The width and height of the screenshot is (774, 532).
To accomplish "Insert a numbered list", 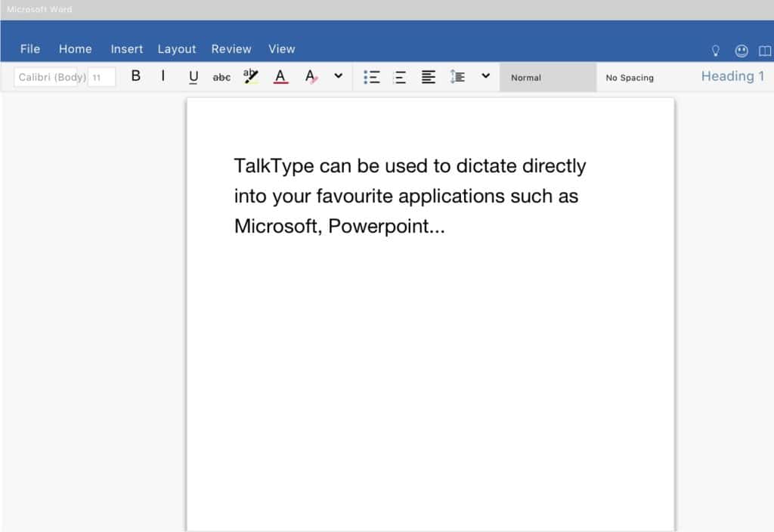I will 400,77.
